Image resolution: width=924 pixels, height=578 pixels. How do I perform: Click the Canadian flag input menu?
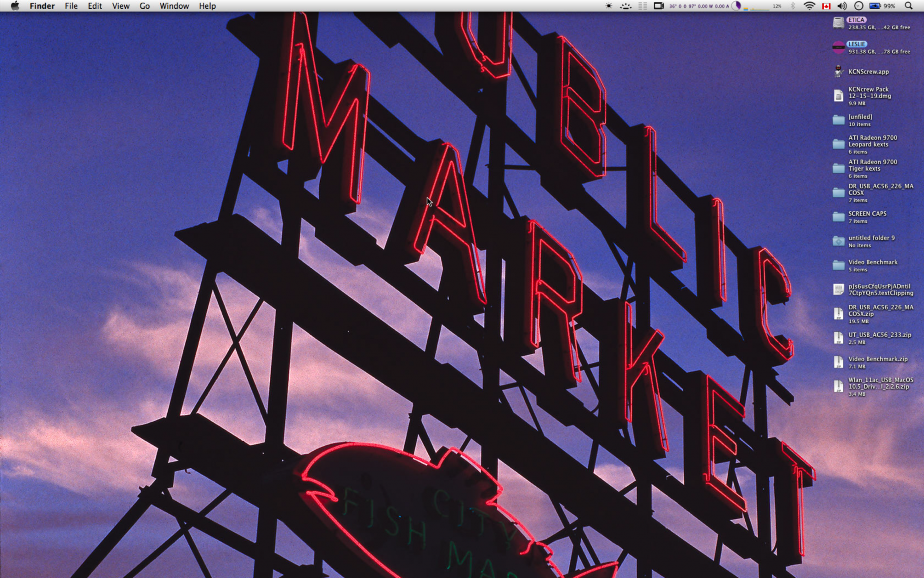(826, 6)
